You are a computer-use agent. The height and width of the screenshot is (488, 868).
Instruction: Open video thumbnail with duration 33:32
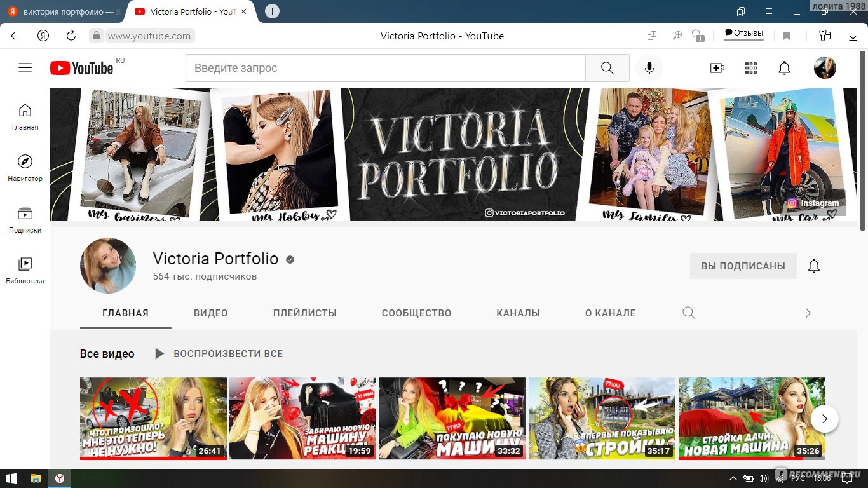click(452, 418)
